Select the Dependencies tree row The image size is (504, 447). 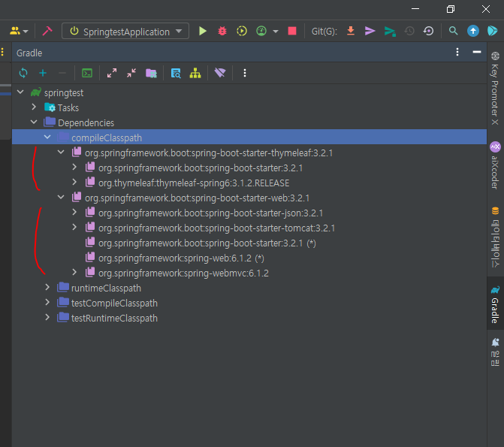click(249, 122)
